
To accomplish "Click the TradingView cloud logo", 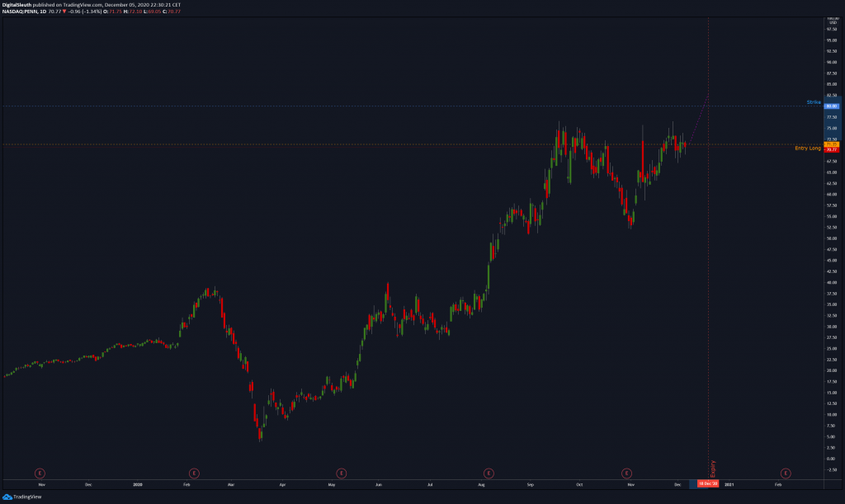I will click(x=7, y=497).
